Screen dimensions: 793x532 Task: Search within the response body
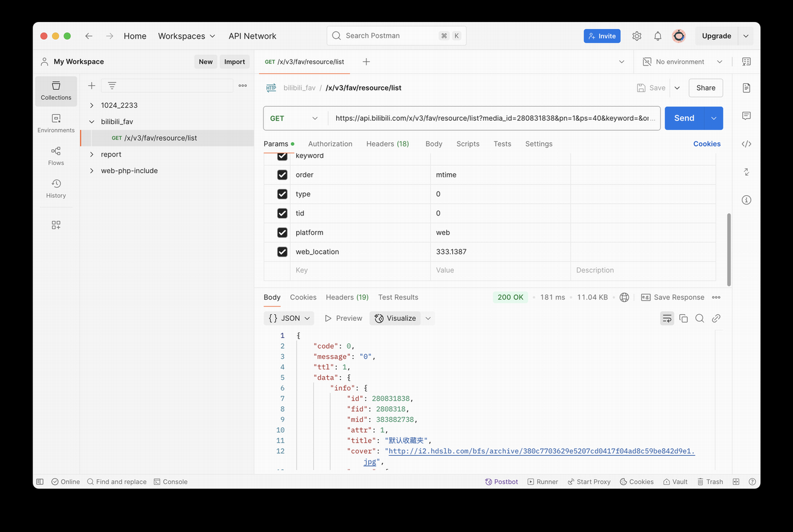[700, 318]
